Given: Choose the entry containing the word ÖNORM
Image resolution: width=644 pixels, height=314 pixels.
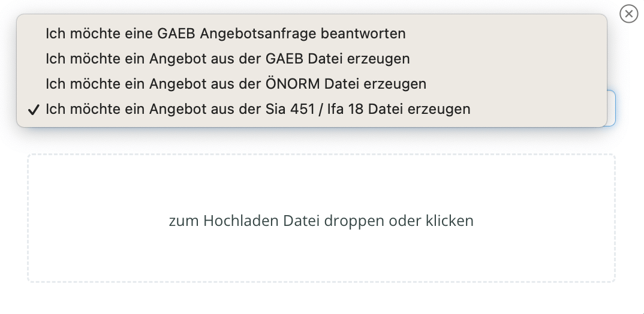Looking at the screenshot, I should click(312, 84).
